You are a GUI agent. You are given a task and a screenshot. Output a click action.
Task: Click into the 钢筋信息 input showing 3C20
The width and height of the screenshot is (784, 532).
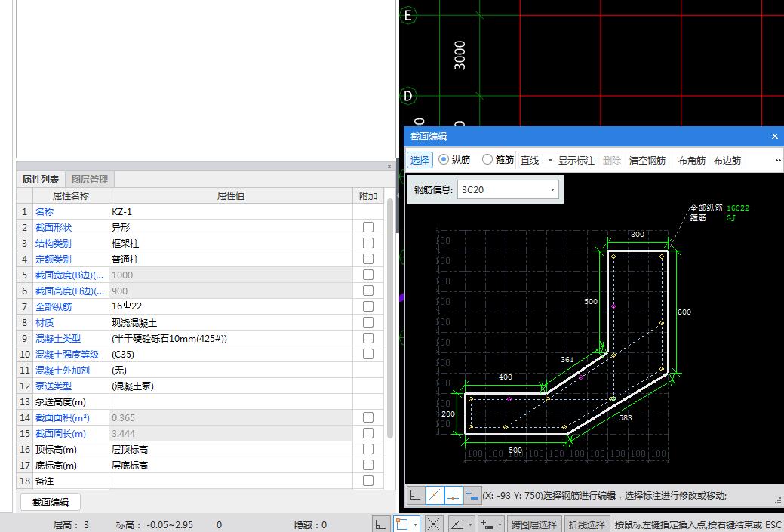point(503,190)
